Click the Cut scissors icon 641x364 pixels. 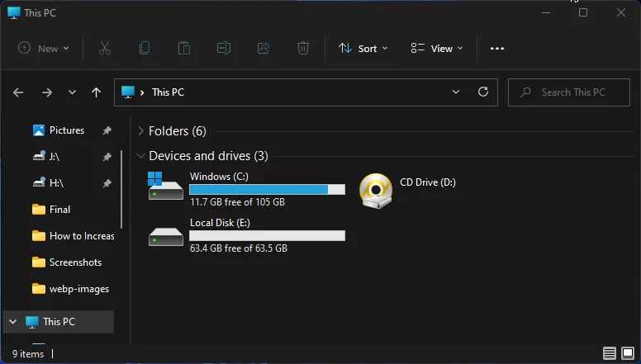click(x=105, y=49)
